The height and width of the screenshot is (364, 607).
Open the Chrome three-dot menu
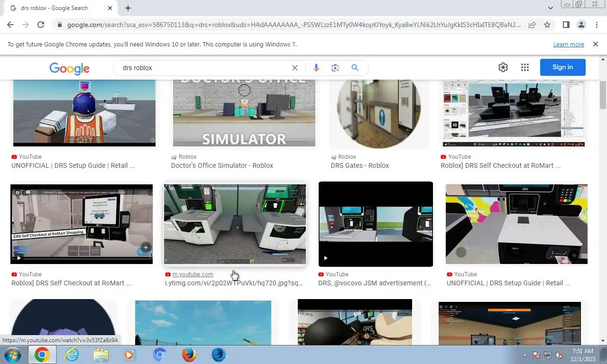[596, 25]
